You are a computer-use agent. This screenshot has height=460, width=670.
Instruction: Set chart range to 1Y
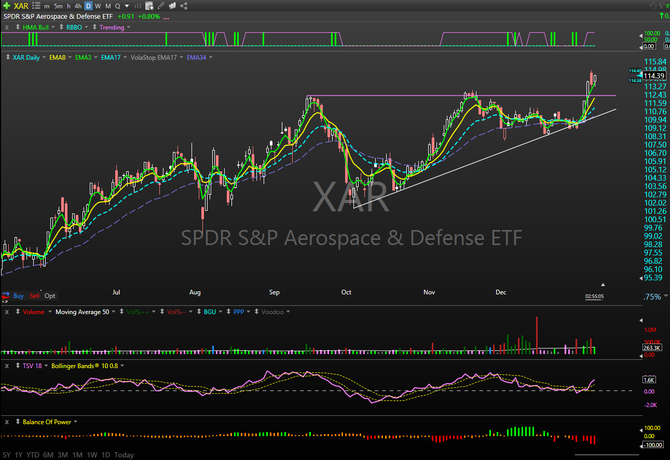[x=18, y=455]
